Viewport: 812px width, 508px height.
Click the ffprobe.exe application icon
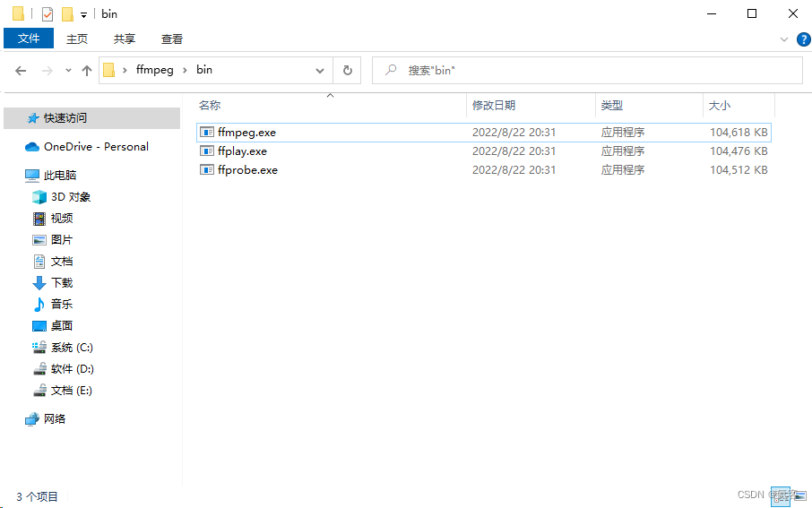(207, 170)
